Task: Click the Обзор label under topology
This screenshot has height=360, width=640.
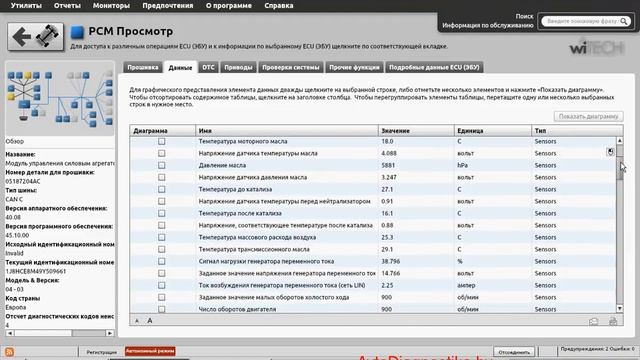Action: click(15, 141)
